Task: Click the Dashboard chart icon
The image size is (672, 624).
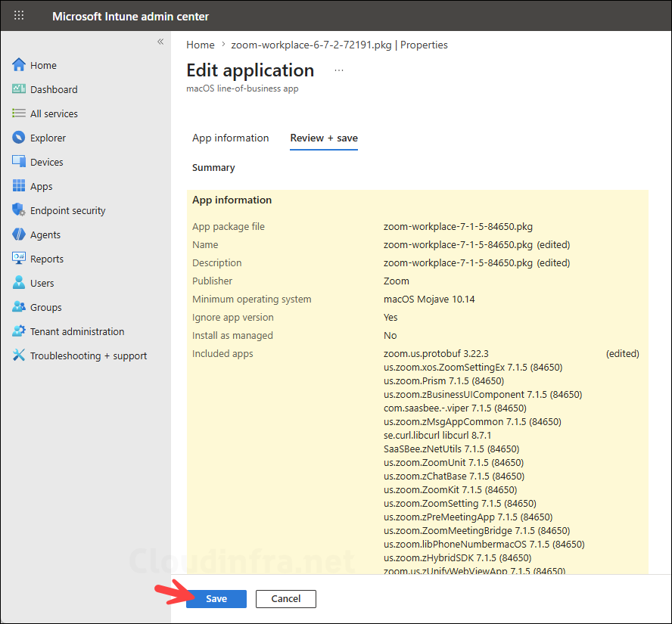Action: [x=19, y=89]
